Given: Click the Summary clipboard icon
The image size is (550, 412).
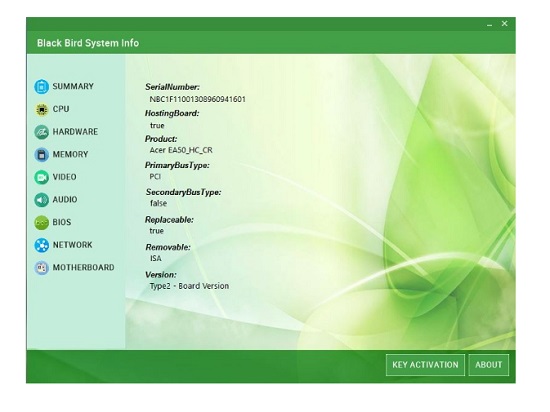Looking at the screenshot, I should point(41,87).
